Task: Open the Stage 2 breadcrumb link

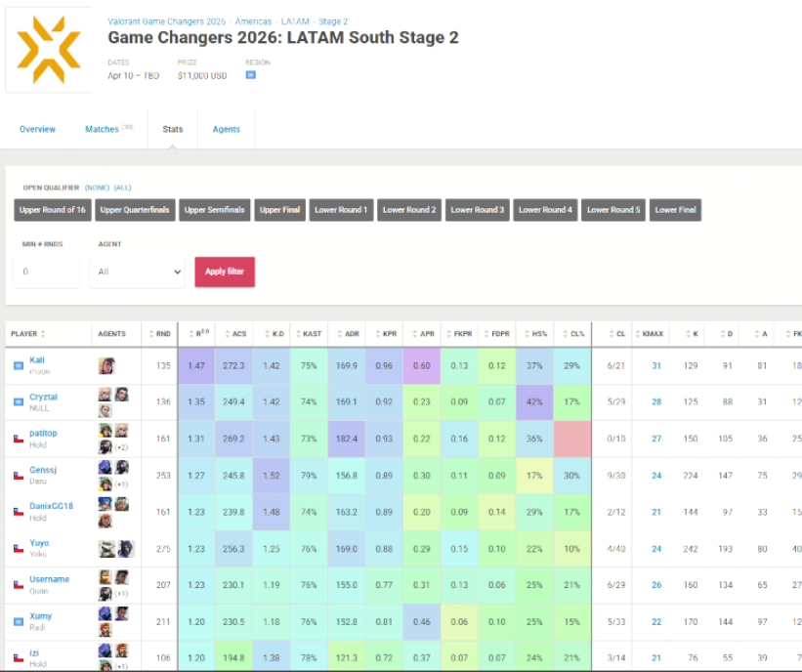Action: pyautogui.click(x=333, y=21)
